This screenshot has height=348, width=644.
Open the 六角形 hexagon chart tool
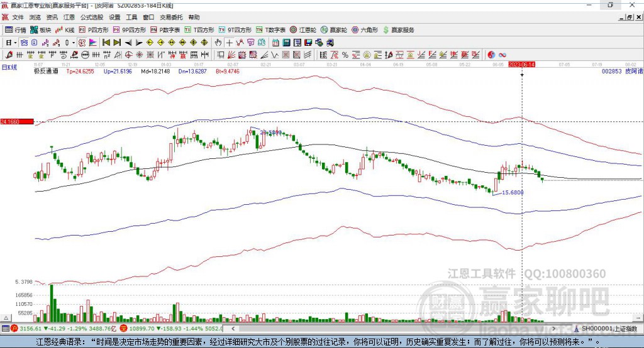[365, 30]
